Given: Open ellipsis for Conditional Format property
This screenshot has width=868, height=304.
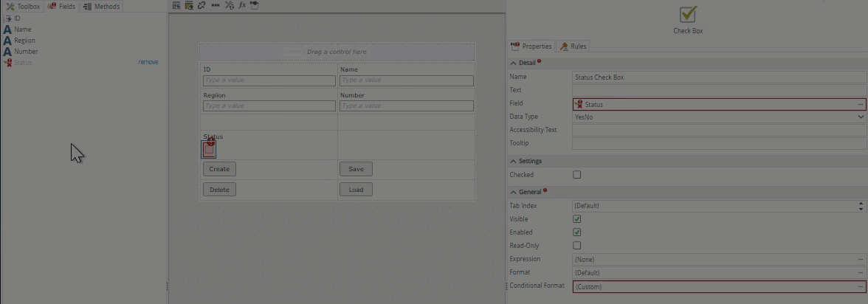Looking at the screenshot, I should (861, 286).
